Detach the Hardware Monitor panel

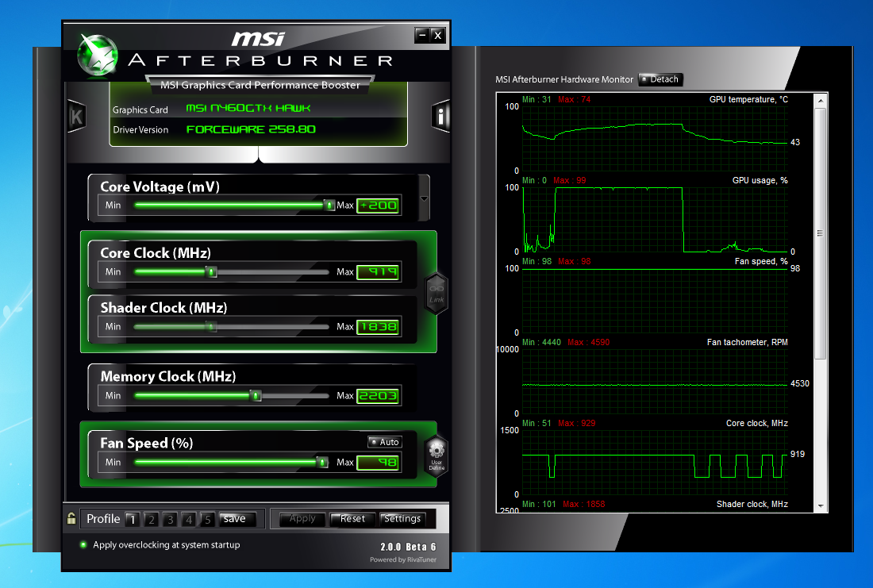tap(660, 79)
